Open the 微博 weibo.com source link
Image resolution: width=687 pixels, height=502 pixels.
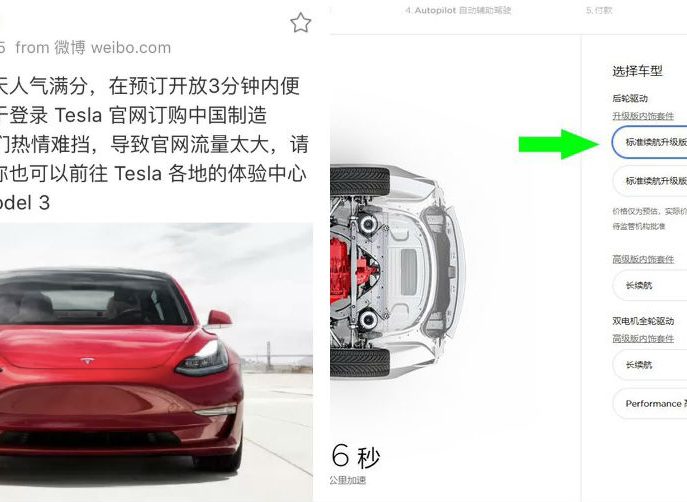coord(113,47)
